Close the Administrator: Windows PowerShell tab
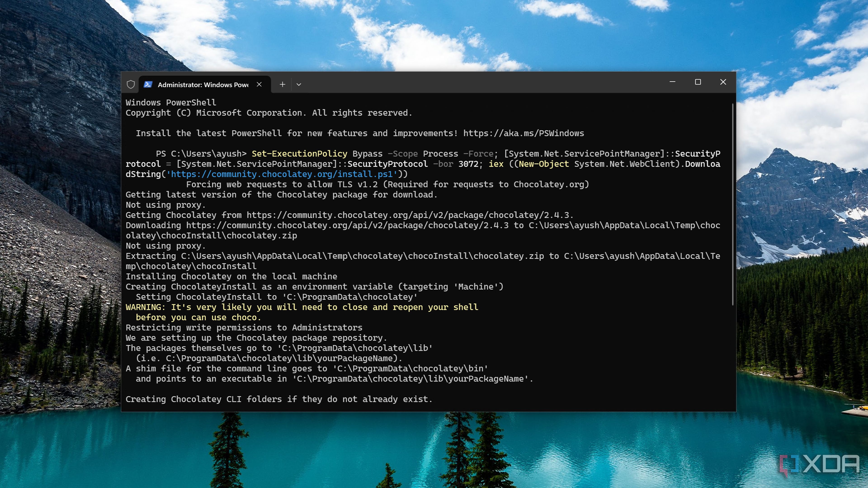The height and width of the screenshot is (488, 868). (259, 84)
